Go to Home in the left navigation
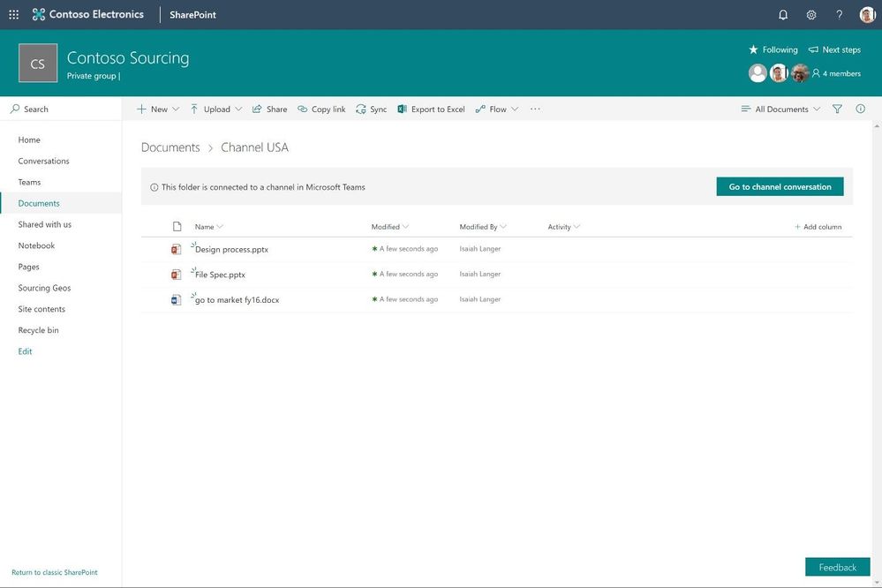This screenshot has width=882, height=588. pyautogui.click(x=29, y=139)
